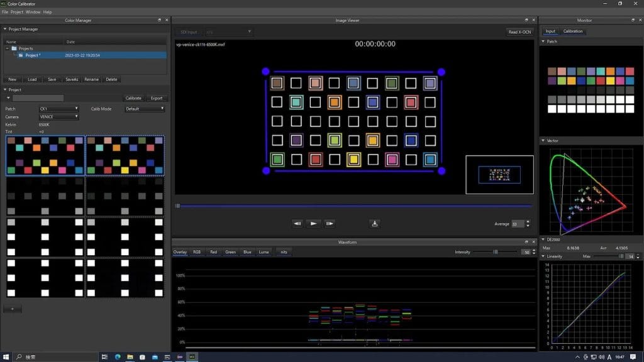Screen dimensions: 644x362
Task: Click the waveform Intensity slider
Action: [x=495, y=252]
